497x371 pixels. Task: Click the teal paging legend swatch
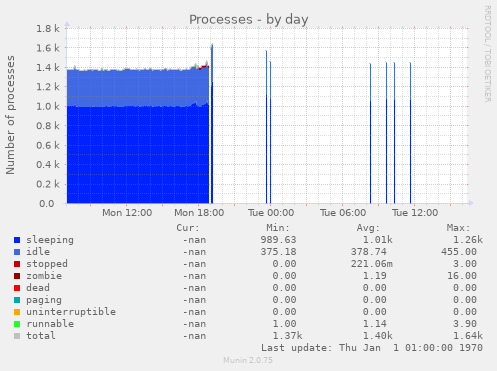[17, 300]
